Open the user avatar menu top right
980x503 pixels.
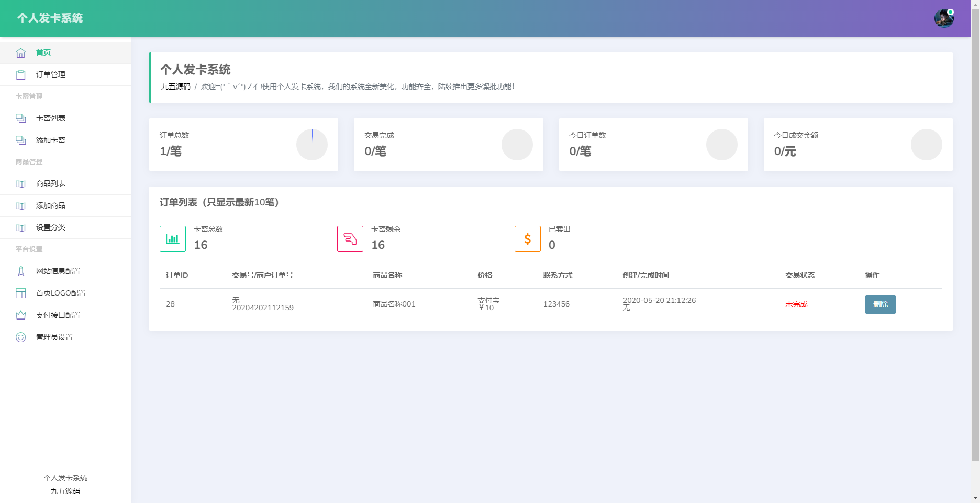[x=944, y=17]
